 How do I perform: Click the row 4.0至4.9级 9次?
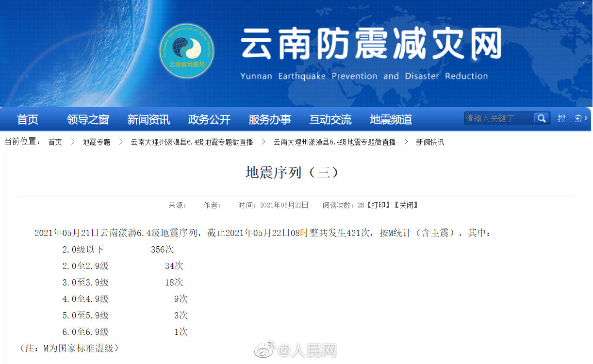click(x=125, y=299)
